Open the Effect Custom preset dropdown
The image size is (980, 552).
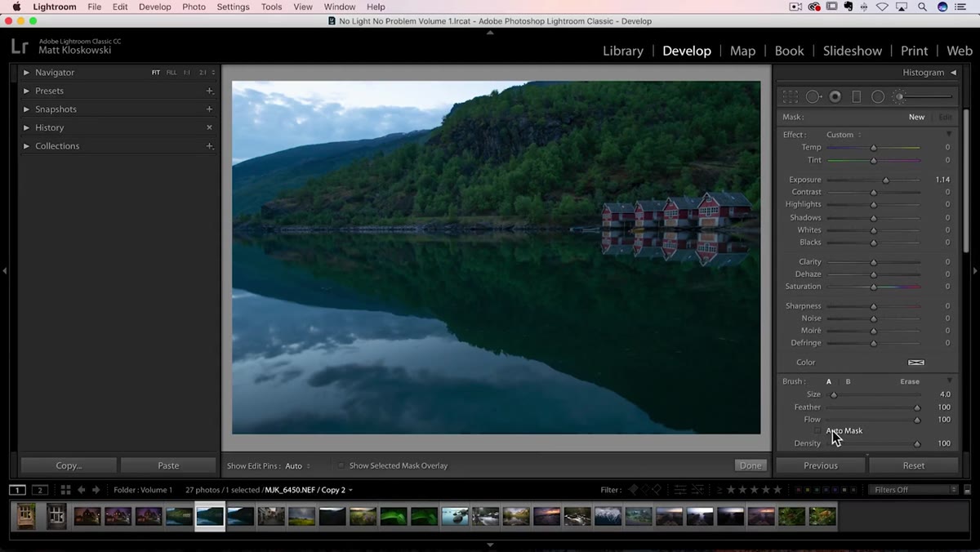coord(844,135)
